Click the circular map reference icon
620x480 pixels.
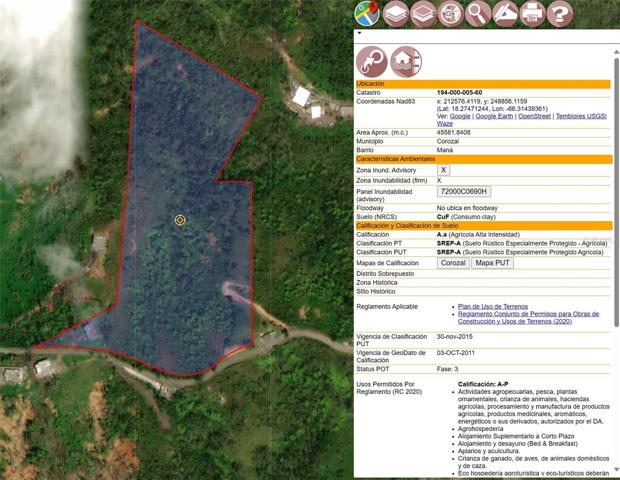[450, 14]
